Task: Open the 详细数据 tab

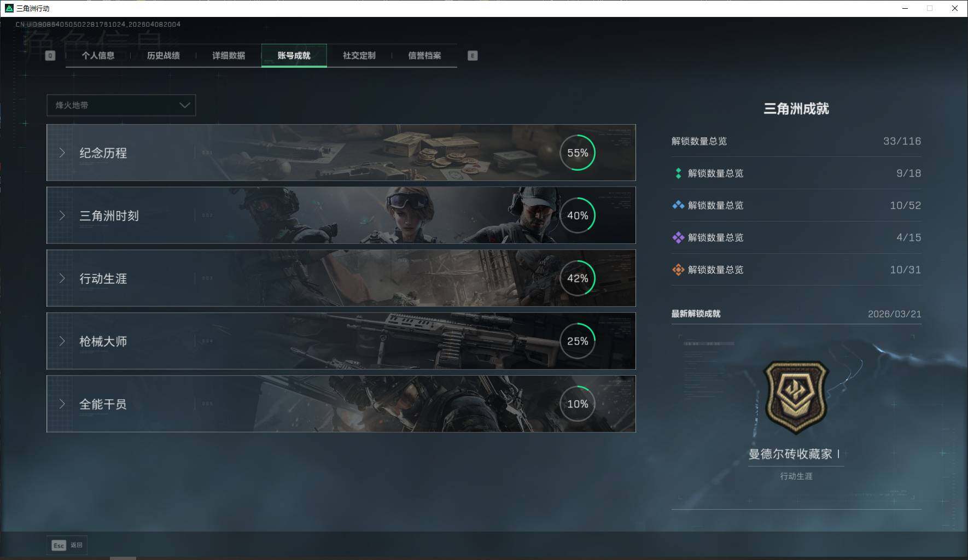Action: pyautogui.click(x=229, y=55)
